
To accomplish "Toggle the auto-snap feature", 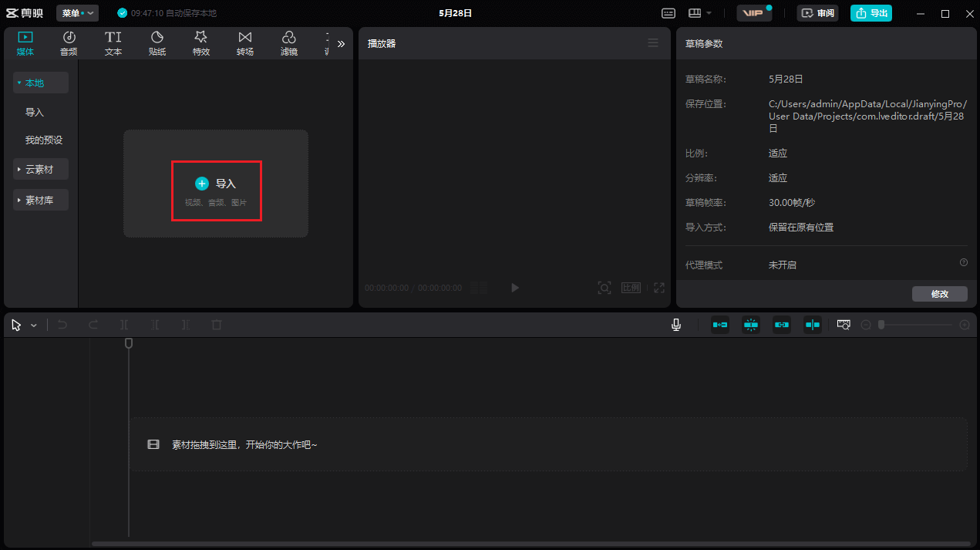I will click(x=750, y=324).
